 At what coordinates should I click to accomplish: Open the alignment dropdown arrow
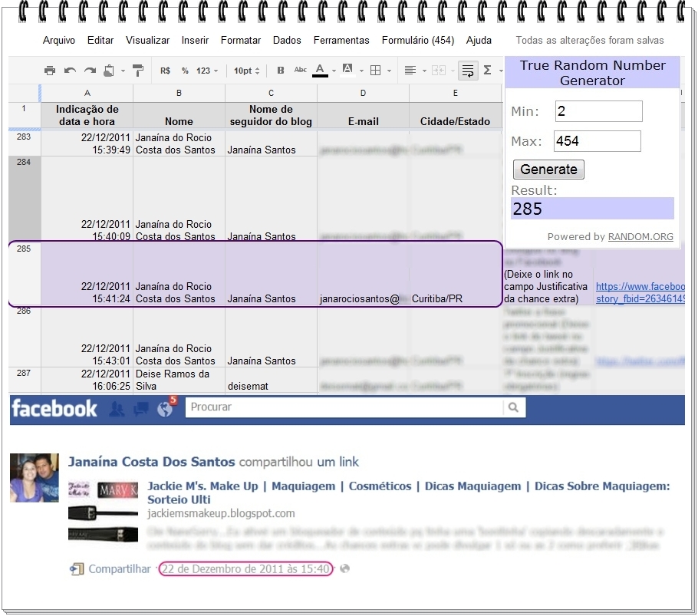point(424,71)
